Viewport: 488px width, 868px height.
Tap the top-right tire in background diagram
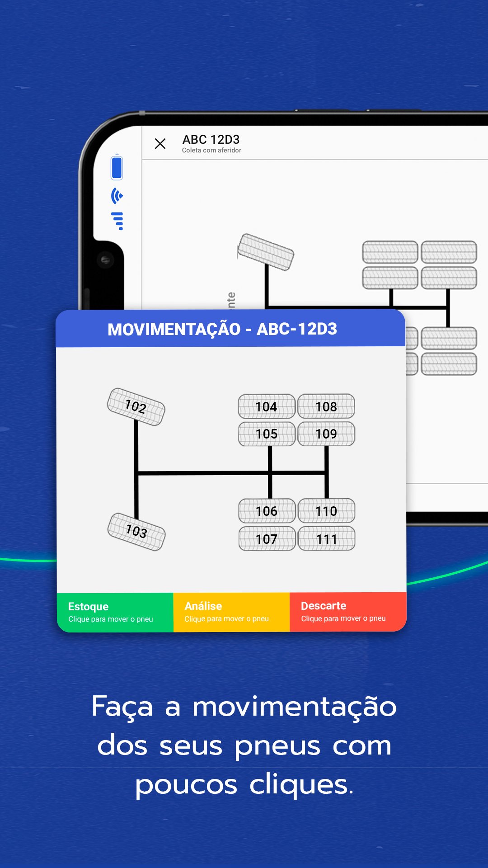pos(449,252)
